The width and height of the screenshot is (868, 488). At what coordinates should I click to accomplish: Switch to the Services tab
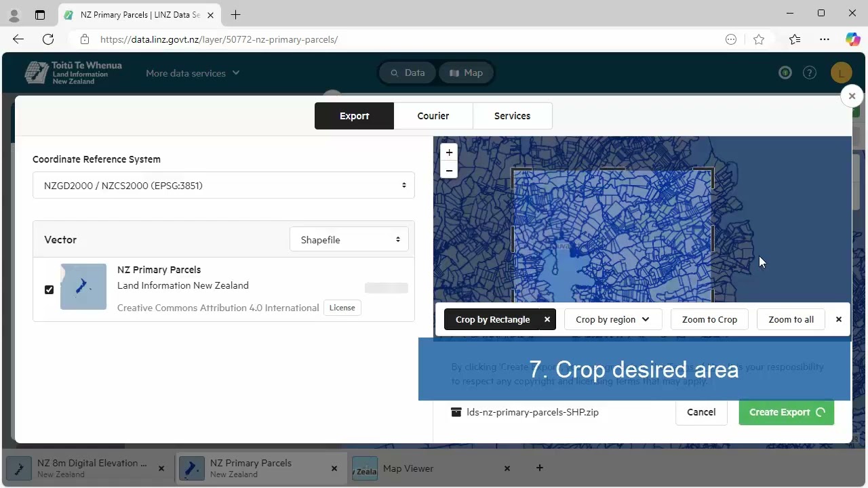tap(512, 116)
